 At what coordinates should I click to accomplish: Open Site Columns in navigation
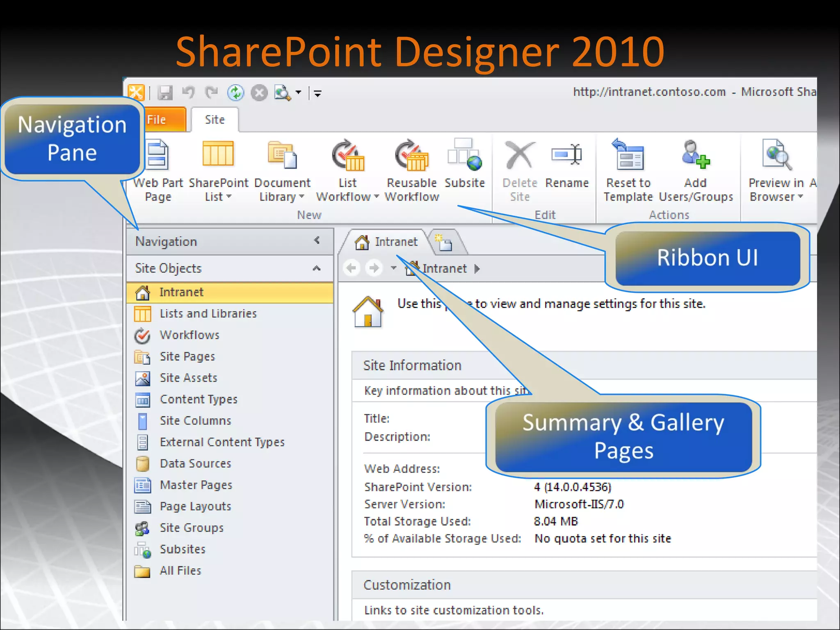[230, 421]
